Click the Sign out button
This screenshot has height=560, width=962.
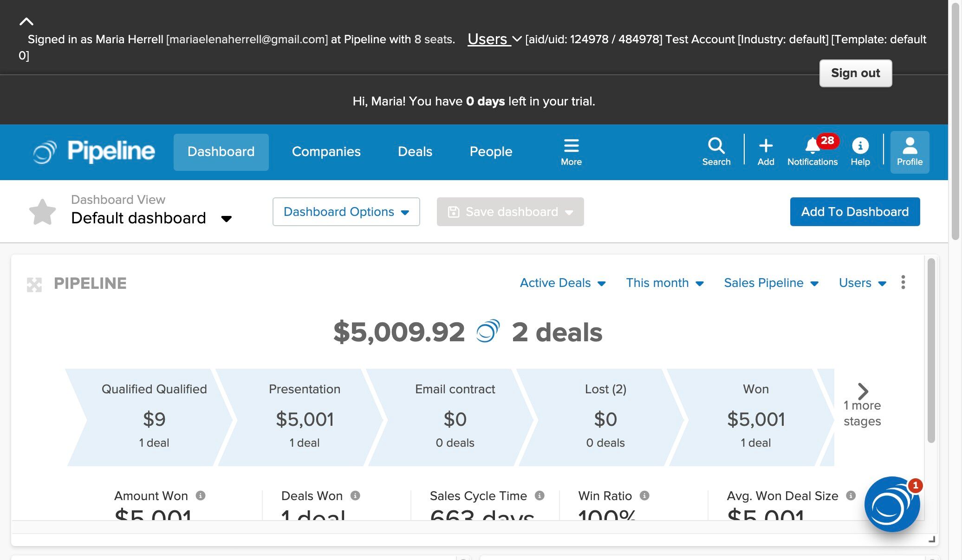[855, 73]
